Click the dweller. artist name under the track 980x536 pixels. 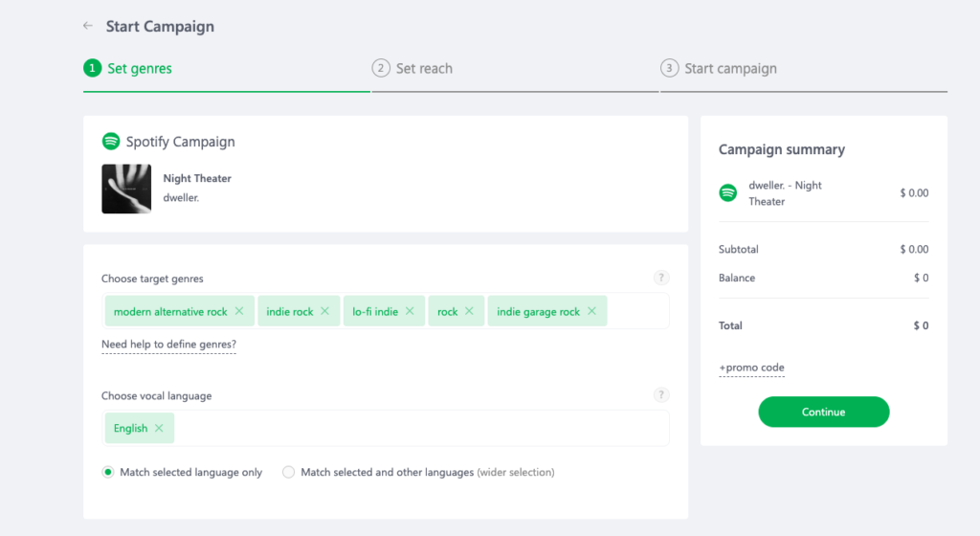pyautogui.click(x=181, y=198)
